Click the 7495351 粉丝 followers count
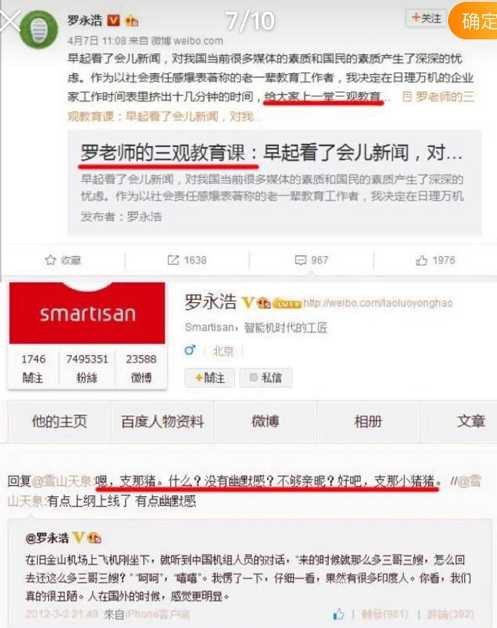 87,368
